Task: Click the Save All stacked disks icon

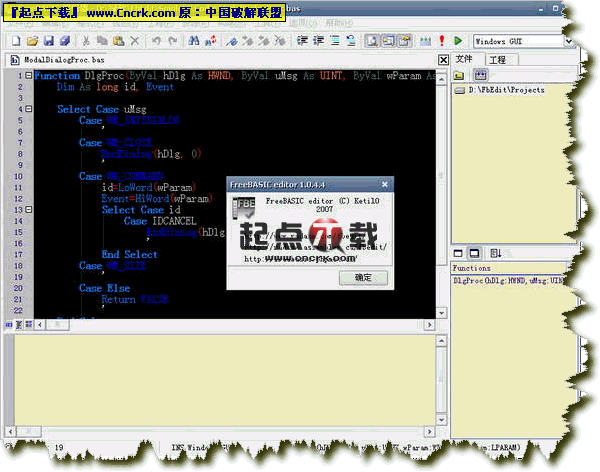Action: point(65,41)
